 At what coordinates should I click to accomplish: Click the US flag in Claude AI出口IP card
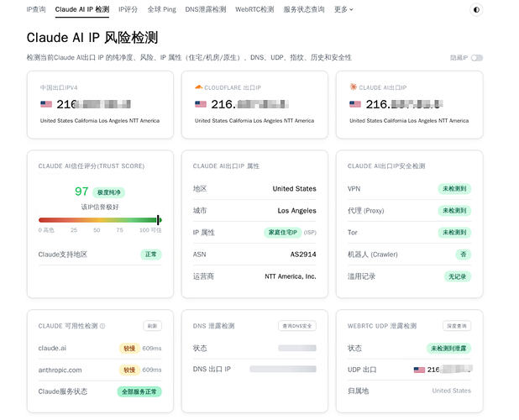[x=355, y=104]
